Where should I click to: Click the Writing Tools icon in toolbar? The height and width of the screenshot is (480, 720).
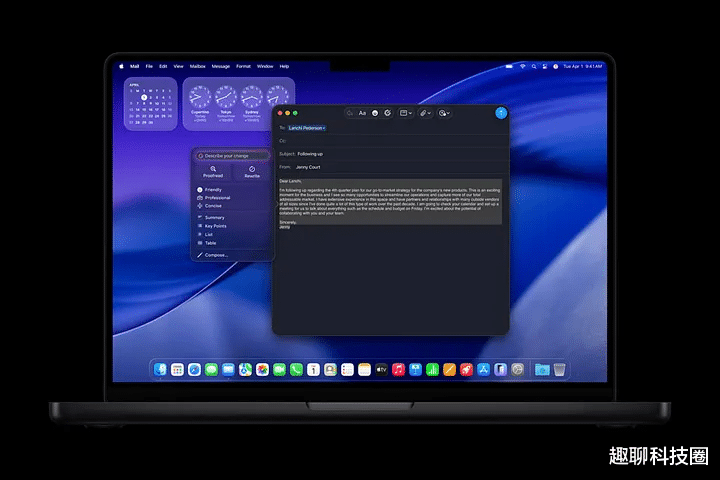[387, 113]
